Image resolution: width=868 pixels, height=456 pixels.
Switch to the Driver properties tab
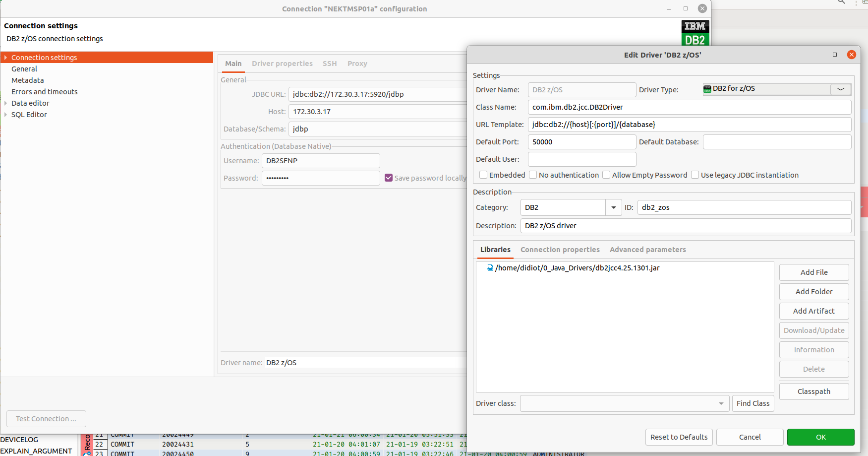(x=282, y=64)
